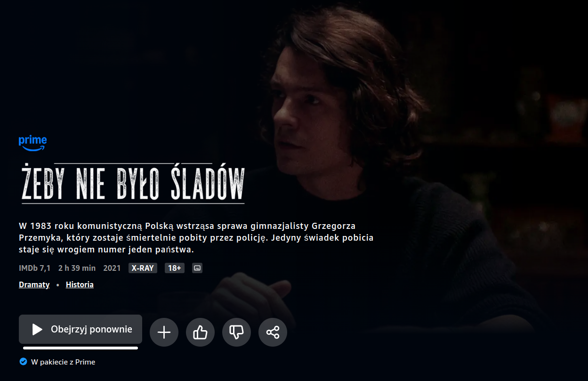Click the W pakiecie z Prime label

point(63,362)
